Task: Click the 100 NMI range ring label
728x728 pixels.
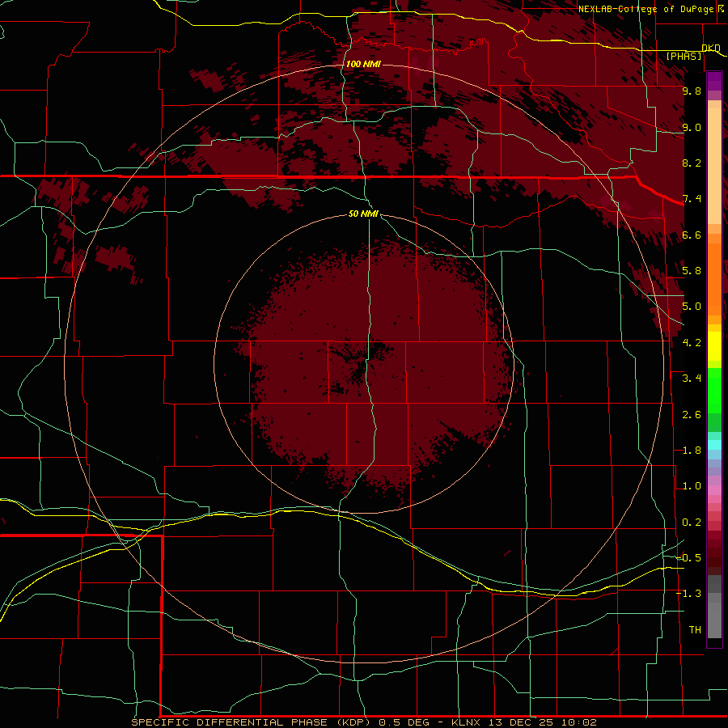Action: (363, 64)
